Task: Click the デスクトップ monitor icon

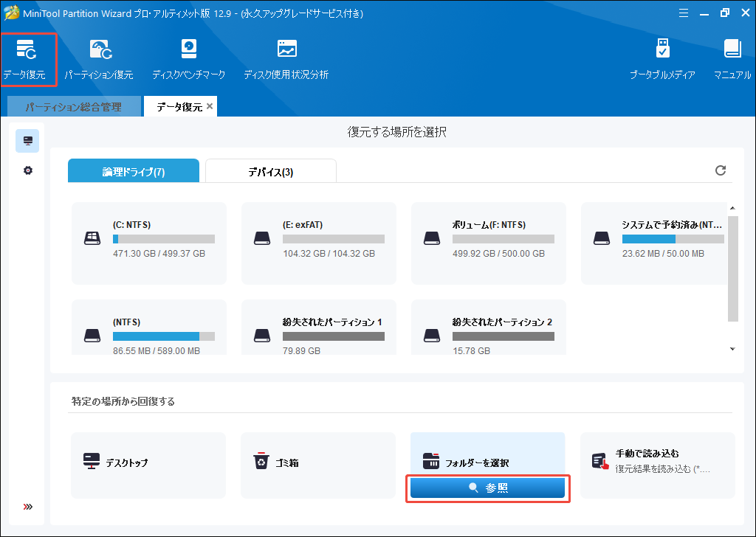Action: click(x=91, y=461)
